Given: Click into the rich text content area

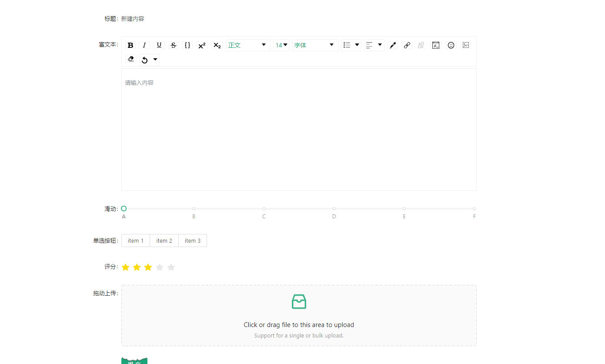Looking at the screenshot, I should [299, 130].
